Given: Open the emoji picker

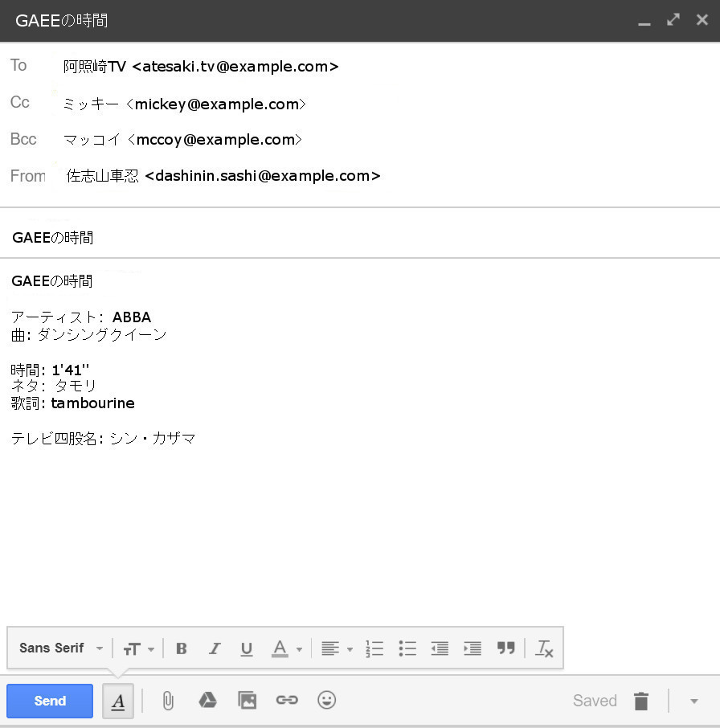Looking at the screenshot, I should [326, 700].
